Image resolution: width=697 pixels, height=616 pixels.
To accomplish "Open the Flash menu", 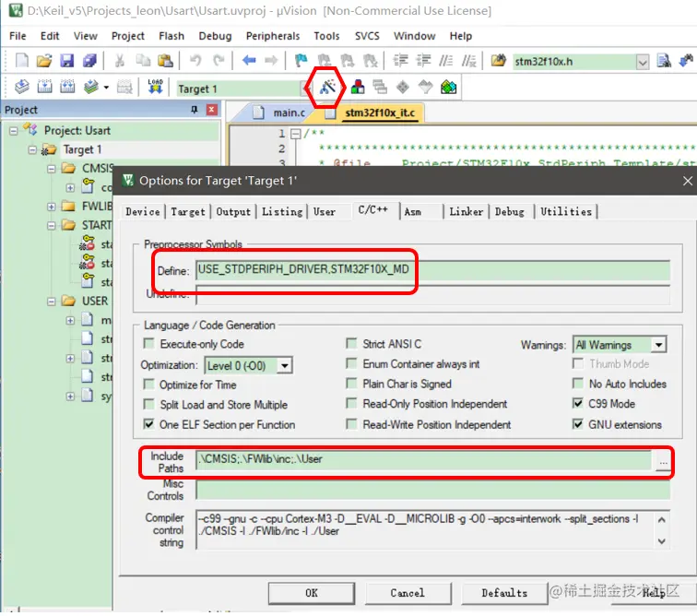I will 171,36.
